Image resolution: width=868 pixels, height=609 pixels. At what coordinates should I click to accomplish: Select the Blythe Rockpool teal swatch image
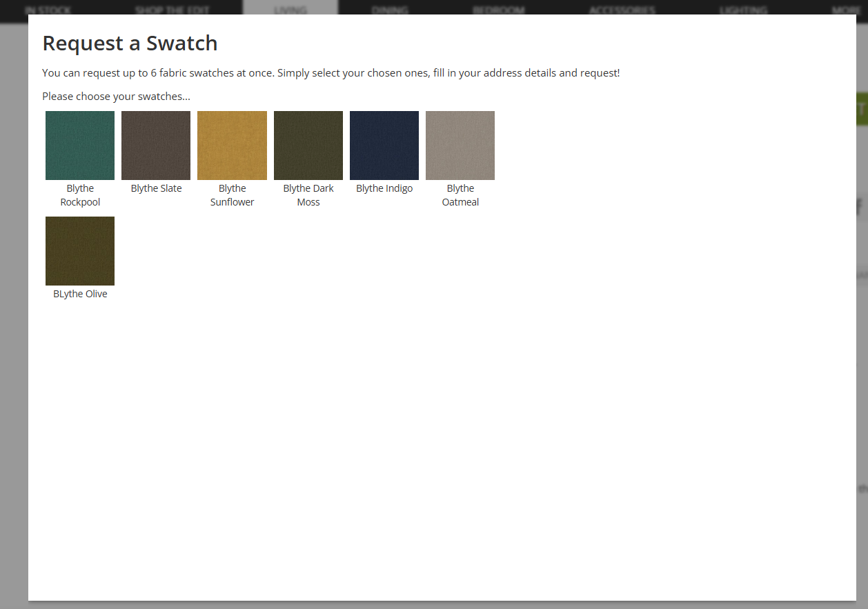coord(80,146)
